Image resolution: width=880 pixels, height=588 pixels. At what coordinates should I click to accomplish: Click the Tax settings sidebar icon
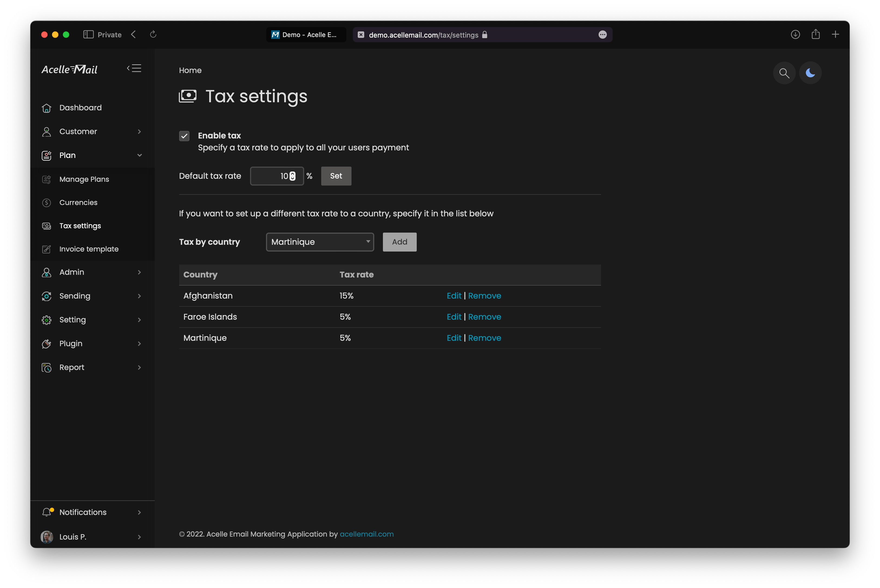(47, 226)
